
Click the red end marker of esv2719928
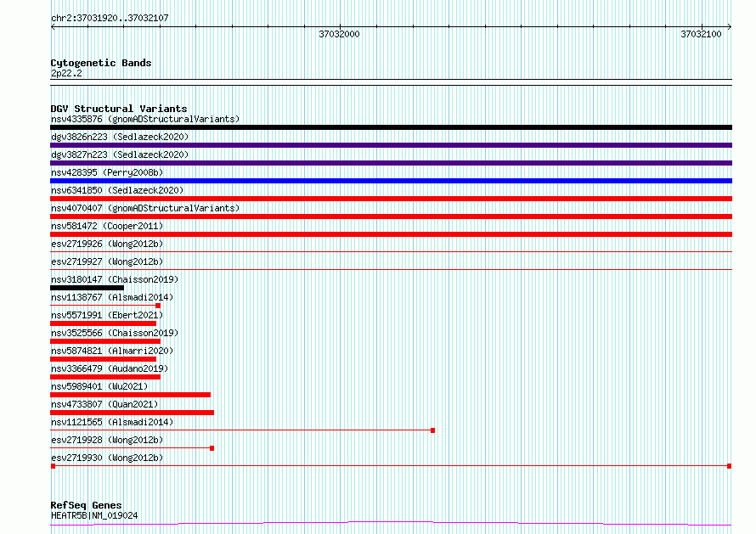(212, 448)
